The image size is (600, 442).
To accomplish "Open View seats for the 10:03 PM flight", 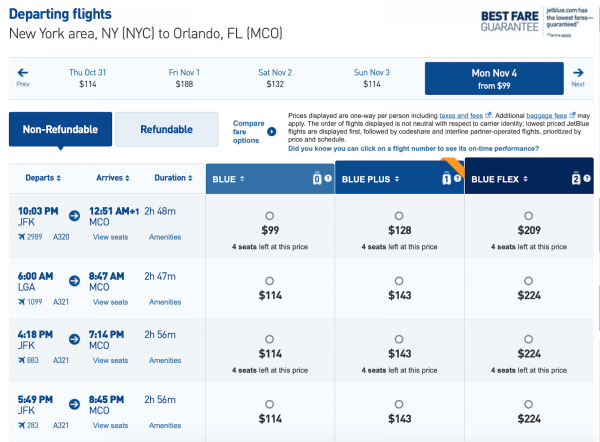I will pyautogui.click(x=110, y=237).
